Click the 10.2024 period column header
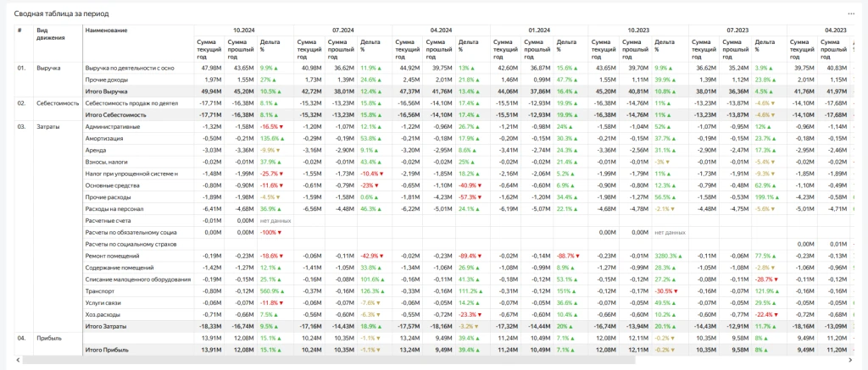Viewport: 868px width, 370px height. pos(244,30)
